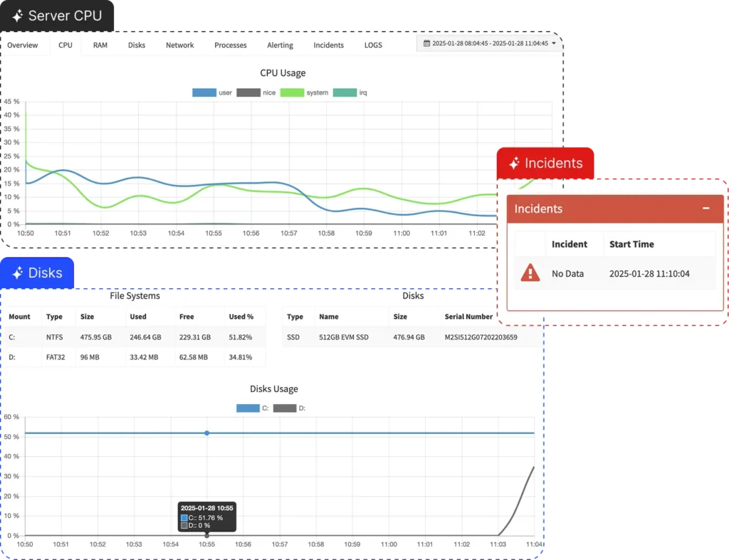The height and width of the screenshot is (560, 729).
Task: Switch to the RAM tab
Action: 100,45
